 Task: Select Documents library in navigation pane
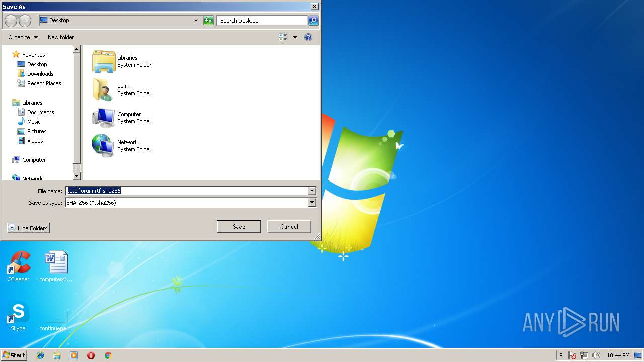(36, 112)
